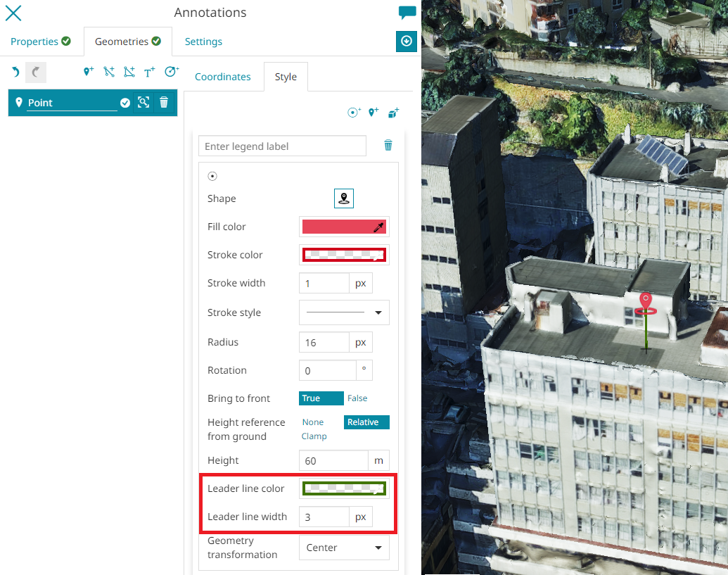Expand the Geometry transformation dropdown

344,548
